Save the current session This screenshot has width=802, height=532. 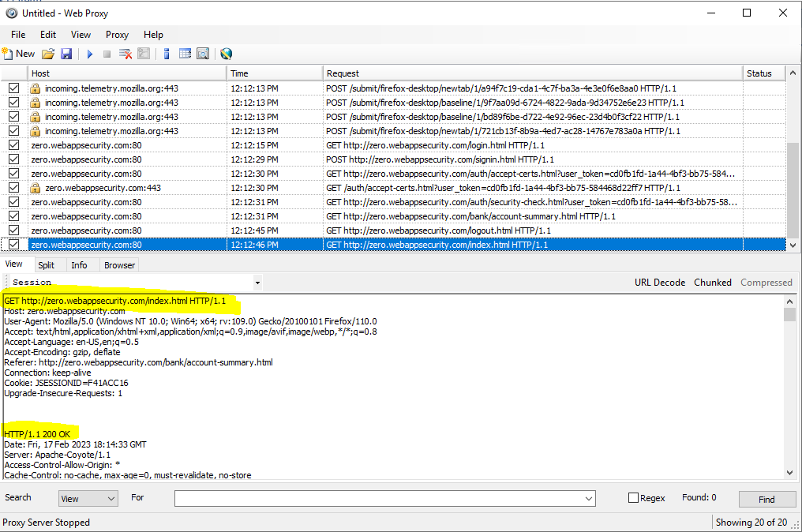pos(66,53)
